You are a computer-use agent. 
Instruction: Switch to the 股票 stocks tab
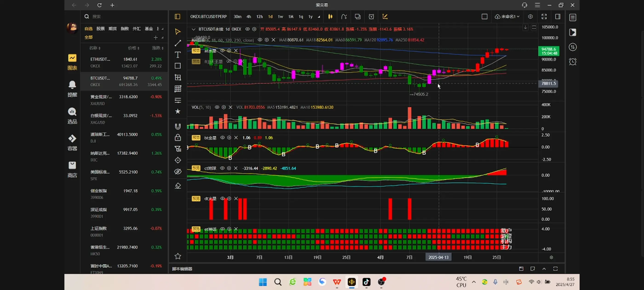(x=101, y=29)
